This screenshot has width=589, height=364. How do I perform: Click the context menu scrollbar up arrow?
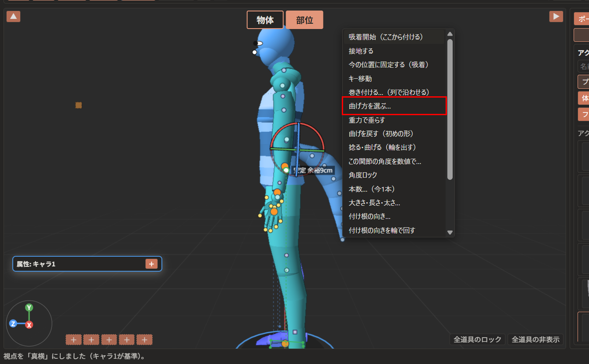[450, 34]
